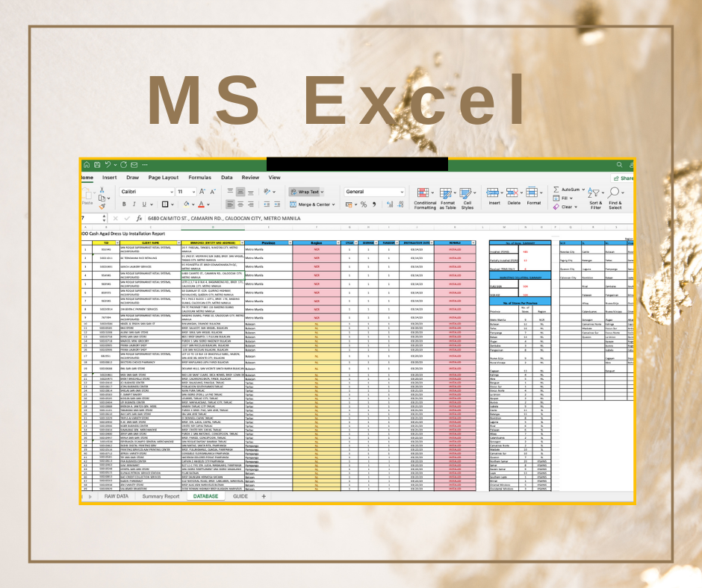
Task: Click the name box stepper arrows
Action: 105,219
